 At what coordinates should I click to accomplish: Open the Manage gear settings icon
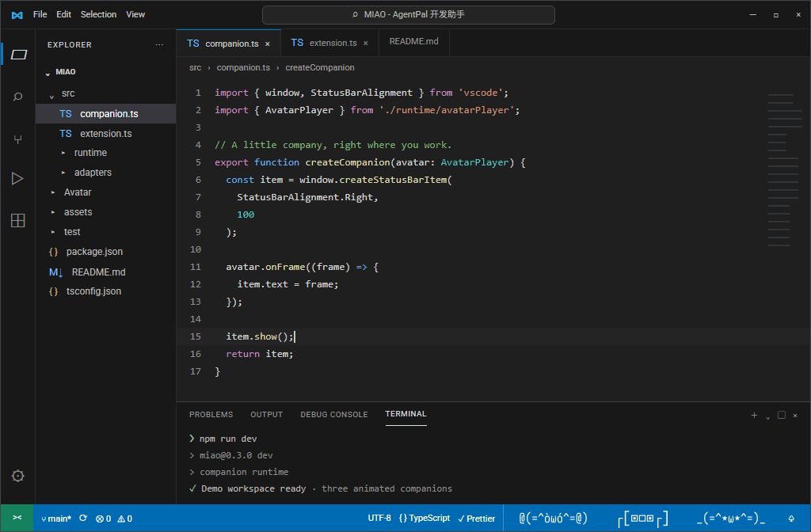[x=17, y=476]
